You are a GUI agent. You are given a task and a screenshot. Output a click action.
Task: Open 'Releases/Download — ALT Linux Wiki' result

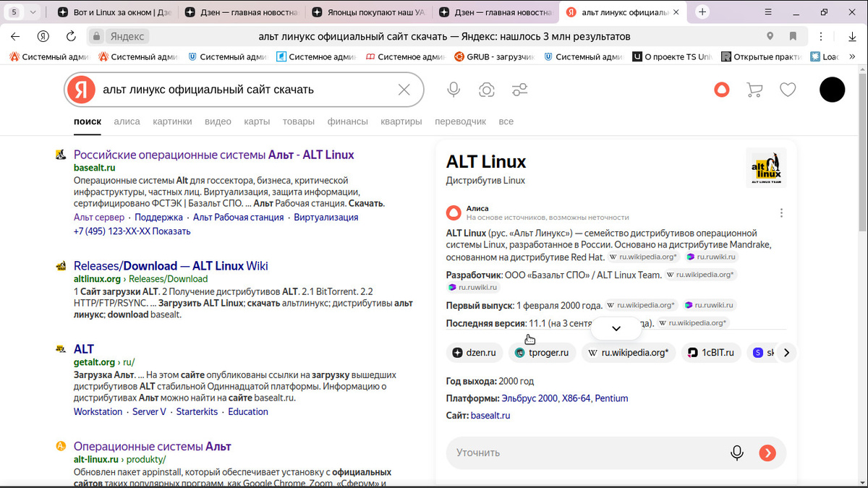click(x=171, y=266)
